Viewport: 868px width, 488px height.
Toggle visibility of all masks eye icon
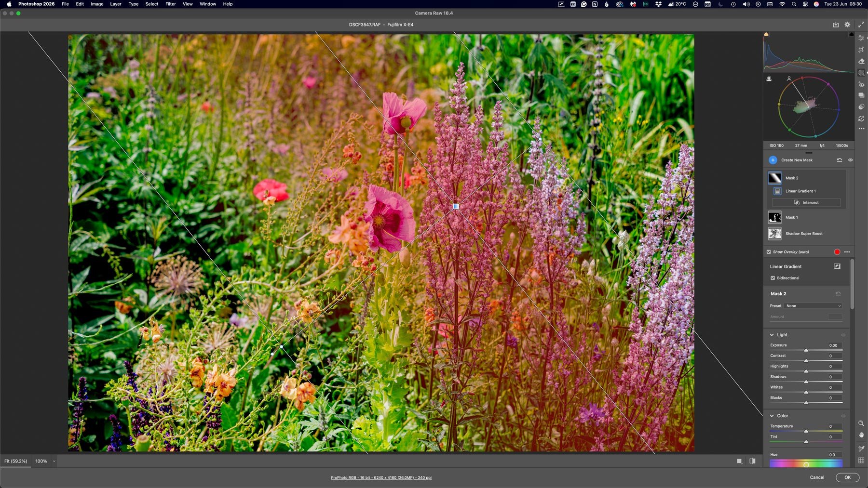[x=850, y=160]
